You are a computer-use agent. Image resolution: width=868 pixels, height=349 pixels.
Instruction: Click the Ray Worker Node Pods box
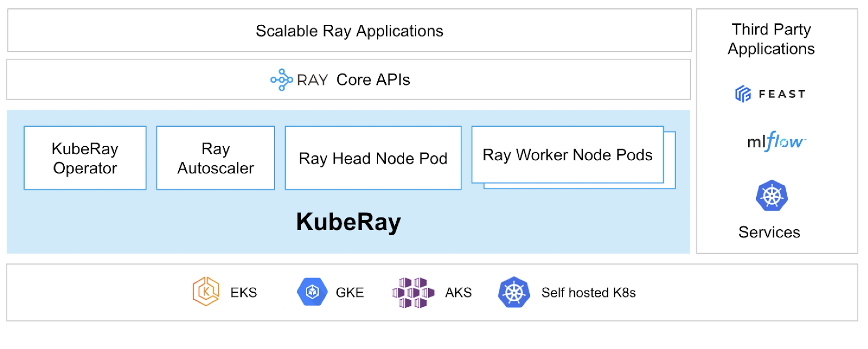[568, 155]
